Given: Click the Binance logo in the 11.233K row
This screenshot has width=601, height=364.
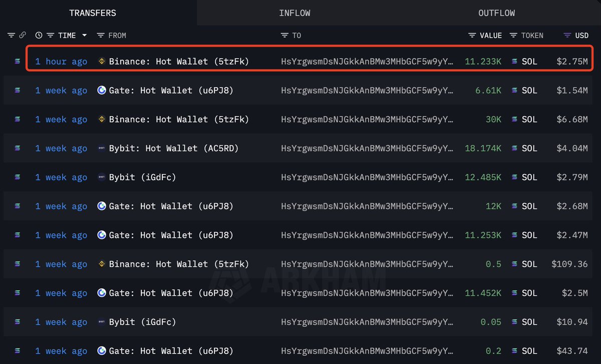Looking at the screenshot, I should (102, 62).
